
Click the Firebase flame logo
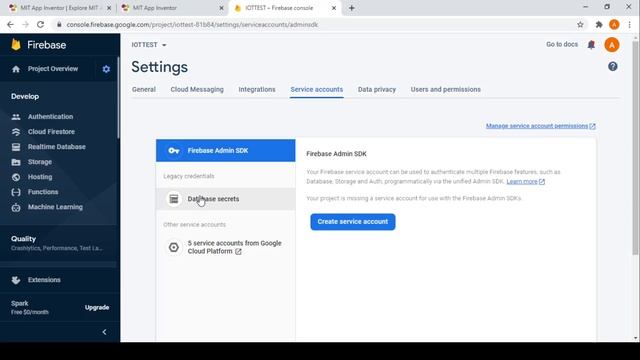[16, 44]
